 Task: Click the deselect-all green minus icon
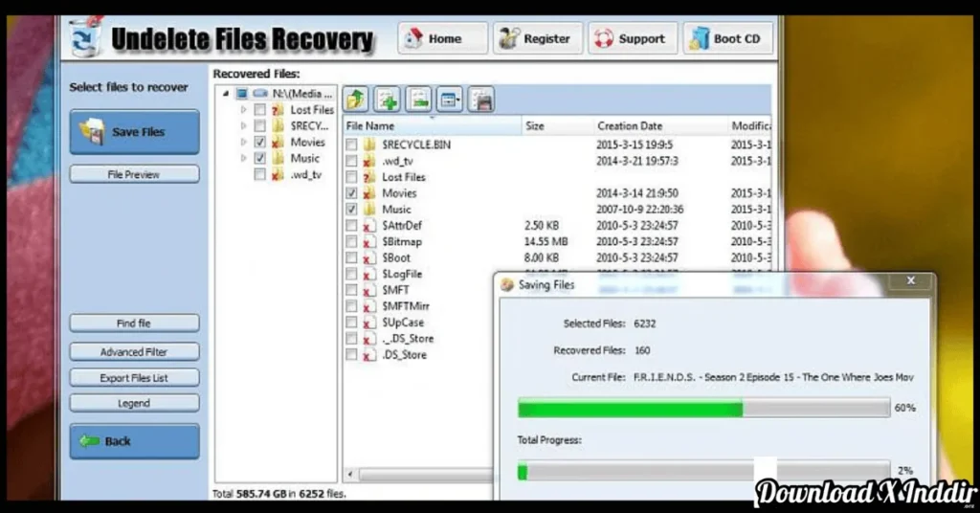coord(419,100)
